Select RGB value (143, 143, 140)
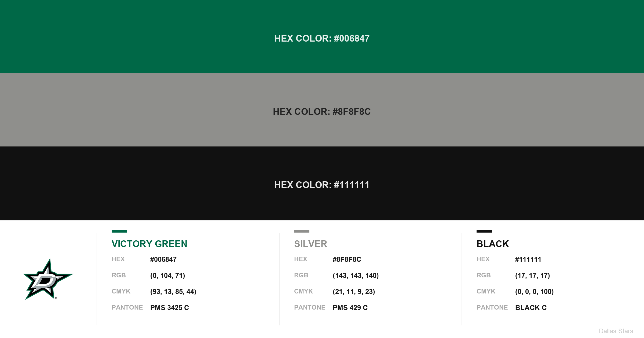Image resolution: width=644 pixels, height=338 pixels. 356,275
